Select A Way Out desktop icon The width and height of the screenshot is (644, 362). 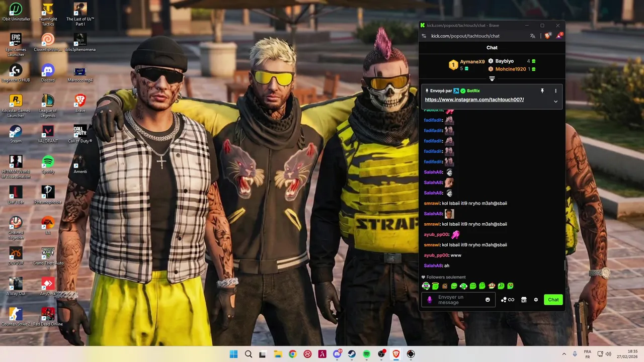pyautogui.click(x=16, y=287)
